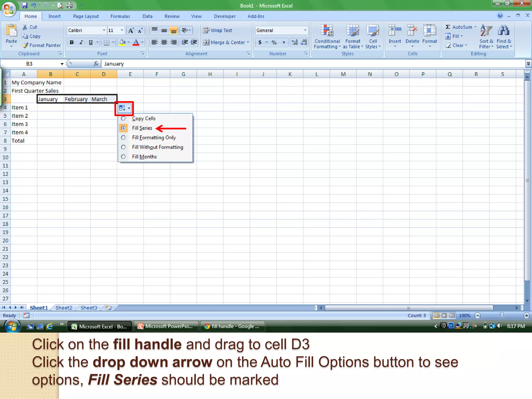
Task: Click Middle Align icon
Action: point(164,30)
